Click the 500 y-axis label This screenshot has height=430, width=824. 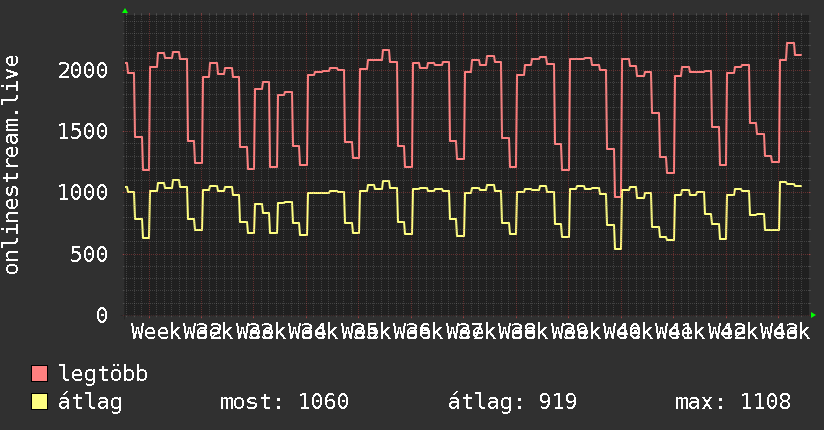coord(89,254)
